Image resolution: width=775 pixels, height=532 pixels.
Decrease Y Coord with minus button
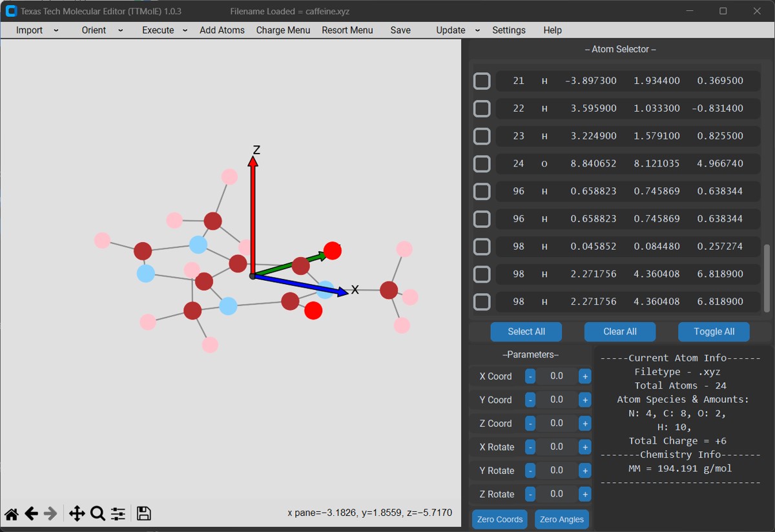[x=530, y=400]
